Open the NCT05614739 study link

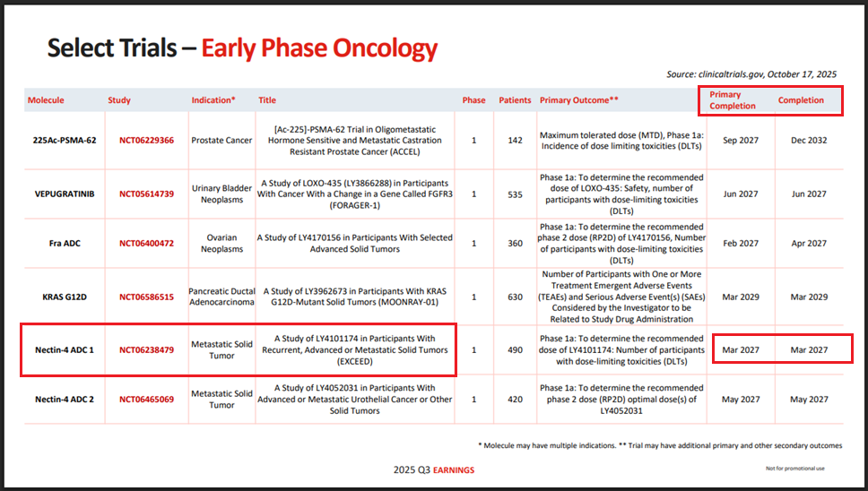point(141,194)
